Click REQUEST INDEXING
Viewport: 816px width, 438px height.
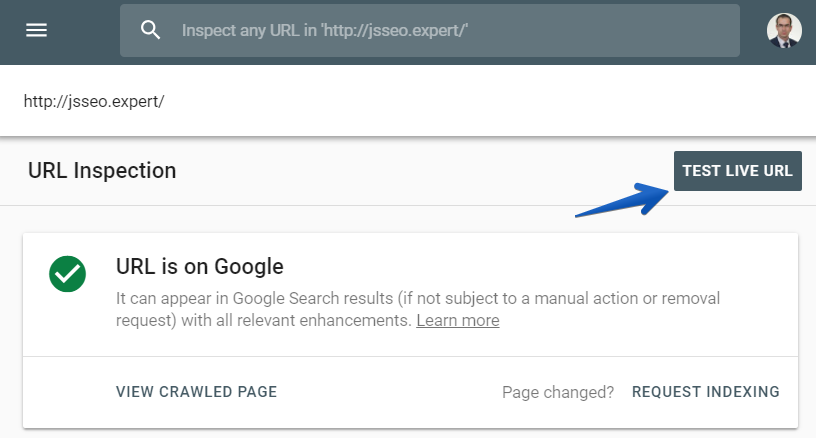(705, 392)
